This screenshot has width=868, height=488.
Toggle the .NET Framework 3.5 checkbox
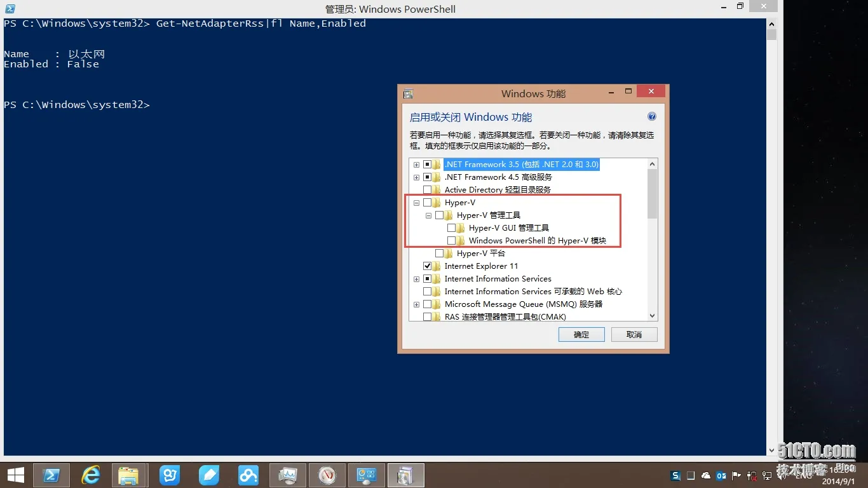coord(427,165)
